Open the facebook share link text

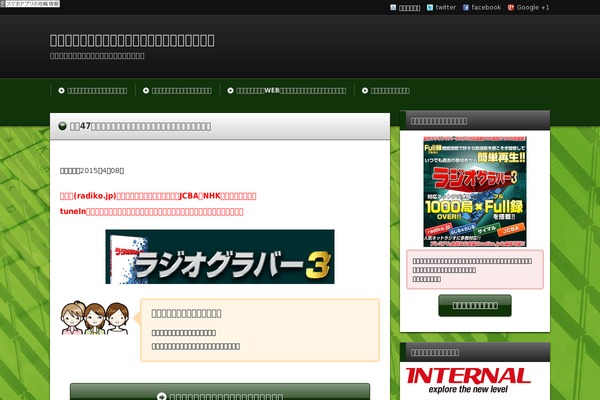[486, 8]
